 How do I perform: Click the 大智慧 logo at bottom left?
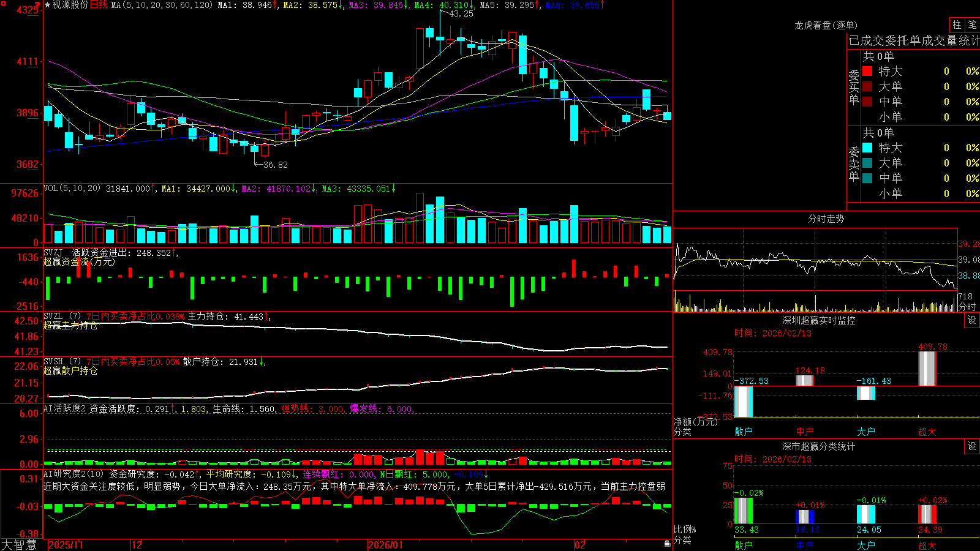pyautogui.click(x=19, y=544)
